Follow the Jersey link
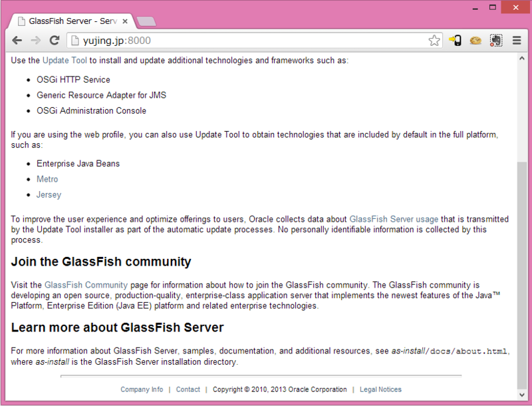The height and width of the screenshot is (406, 532). (49, 195)
